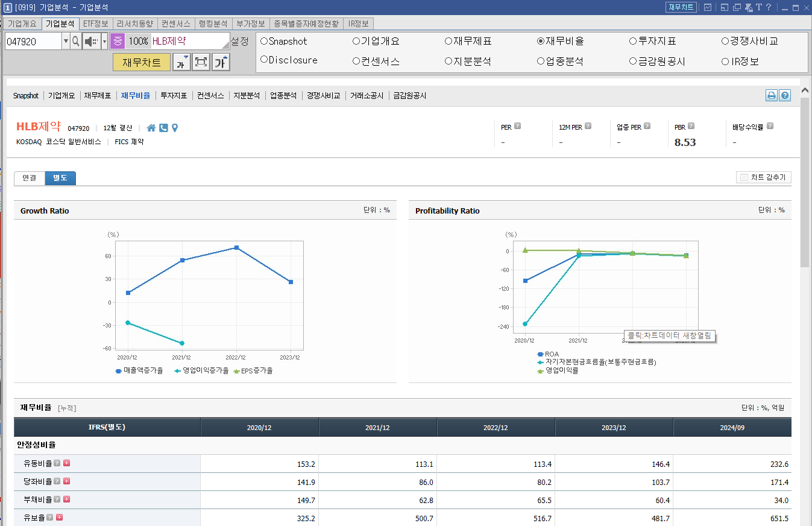Open 부채비율 help question mark

tap(57, 499)
